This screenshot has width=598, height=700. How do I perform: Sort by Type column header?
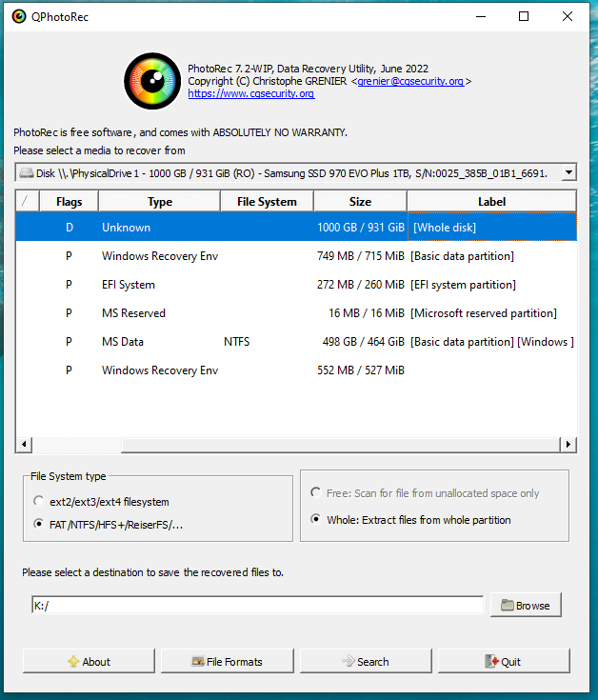(x=159, y=201)
